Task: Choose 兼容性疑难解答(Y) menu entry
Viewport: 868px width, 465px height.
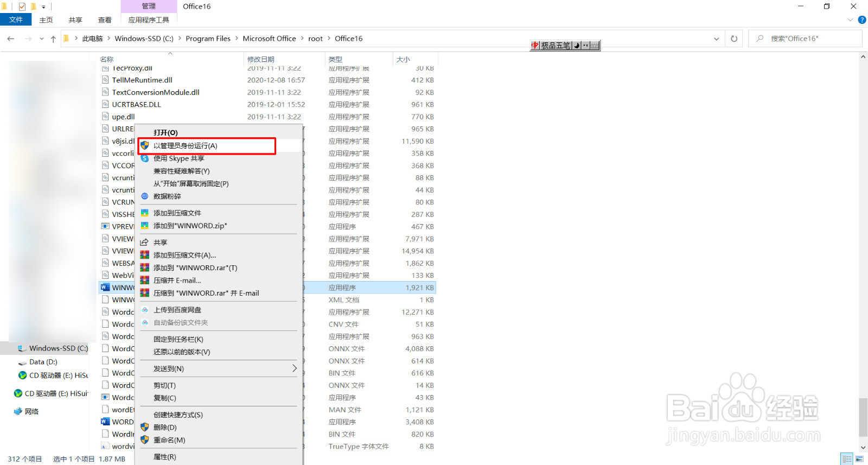Action: (219, 171)
